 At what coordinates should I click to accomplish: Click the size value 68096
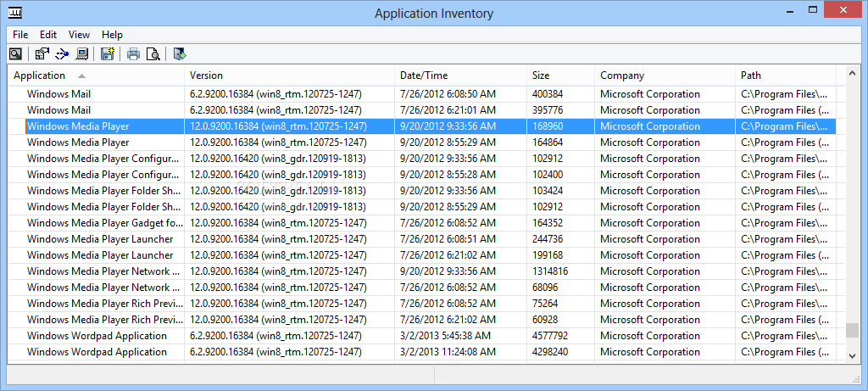(545, 288)
